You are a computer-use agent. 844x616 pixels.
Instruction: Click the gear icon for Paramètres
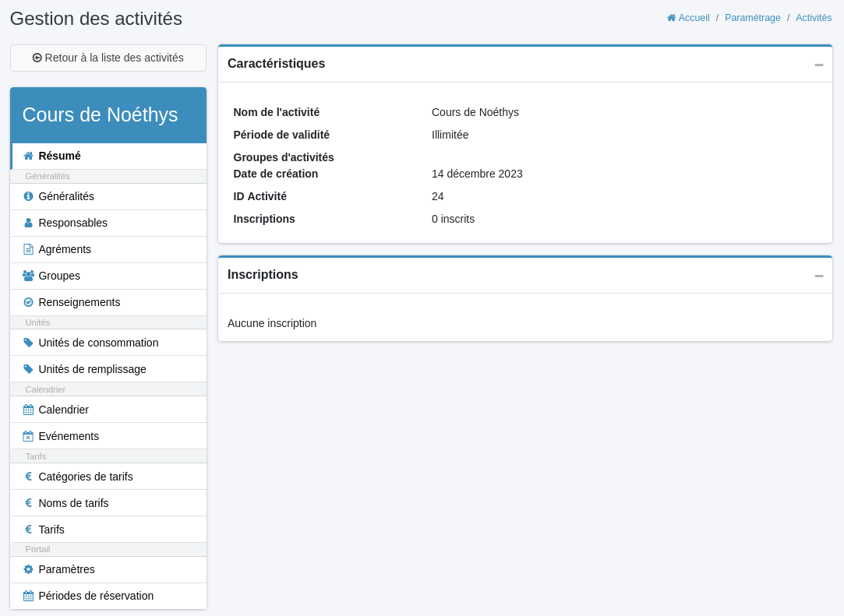[28, 569]
